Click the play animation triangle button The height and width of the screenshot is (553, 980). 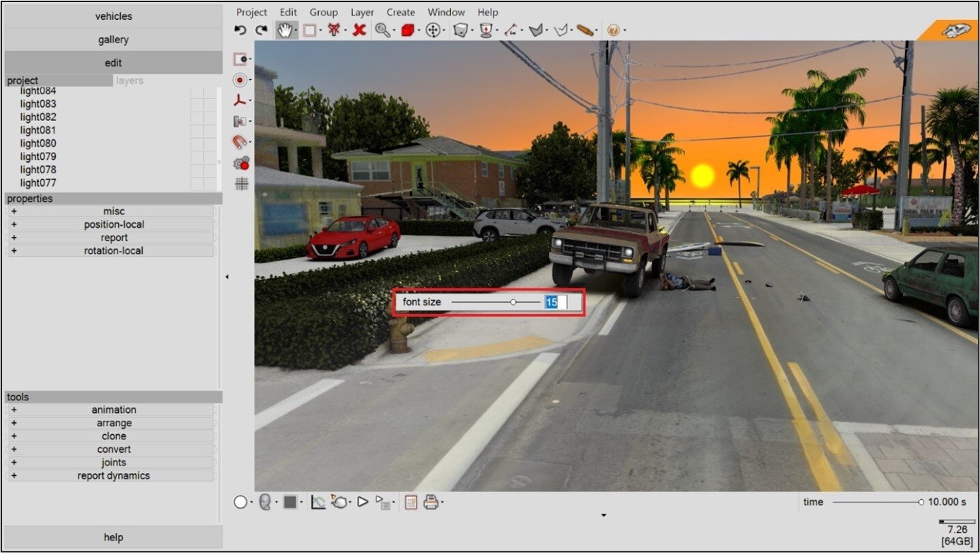[363, 502]
